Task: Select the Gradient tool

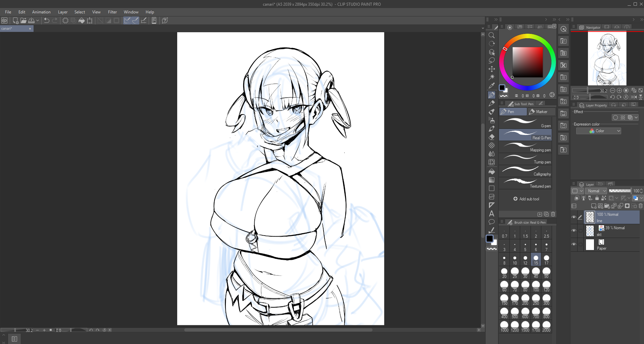Action: (492, 180)
